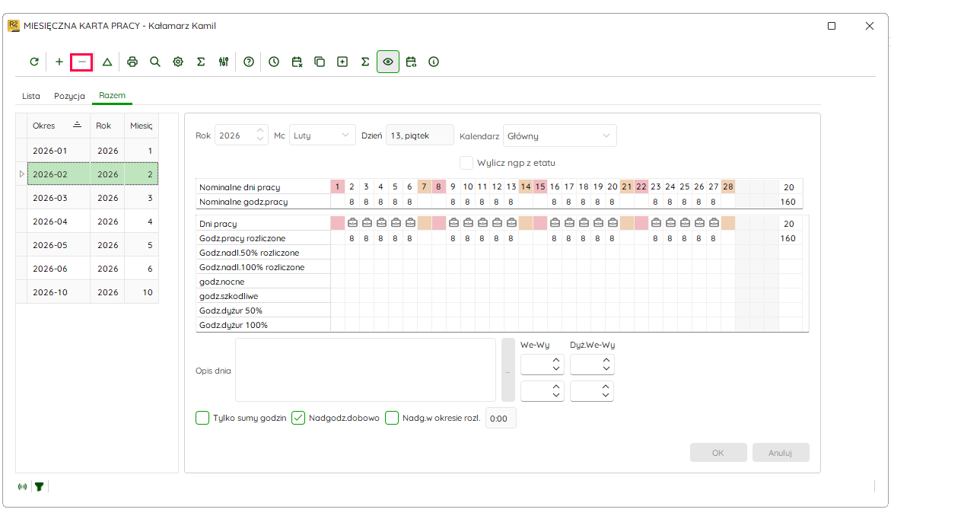Select the Razem tab

tap(112, 96)
